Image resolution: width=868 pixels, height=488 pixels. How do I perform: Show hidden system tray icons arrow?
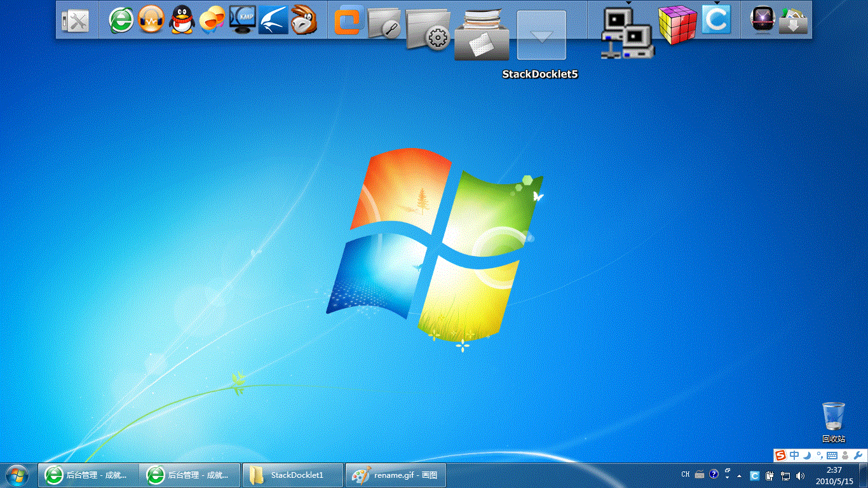[739, 475]
